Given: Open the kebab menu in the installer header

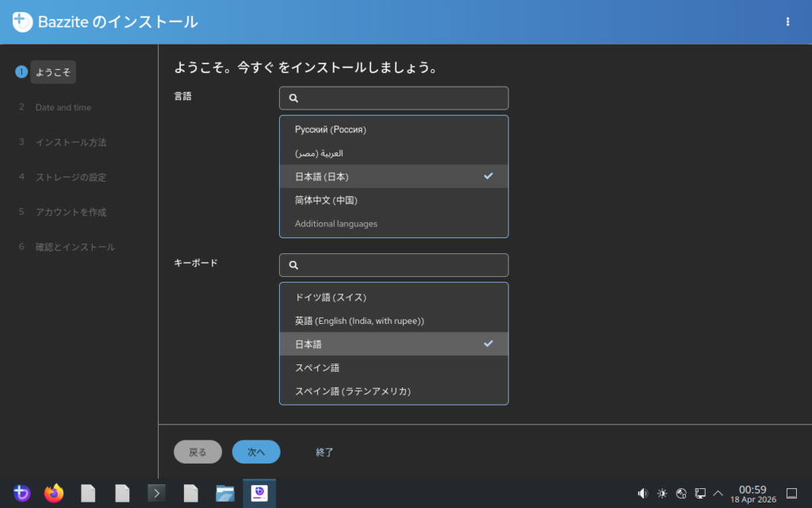Looking at the screenshot, I should [787, 22].
